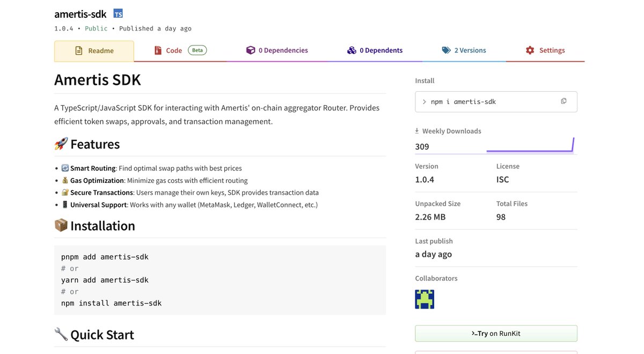The width and height of the screenshot is (644, 354).
Task: Click the Beta badge on Code tab
Action: [x=197, y=50]
